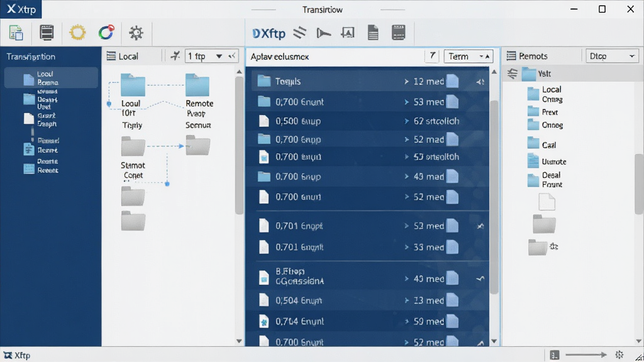644x362 pixels.
Task: Select the 0,704 Enunt 59 med row
Action: (367, 321)
